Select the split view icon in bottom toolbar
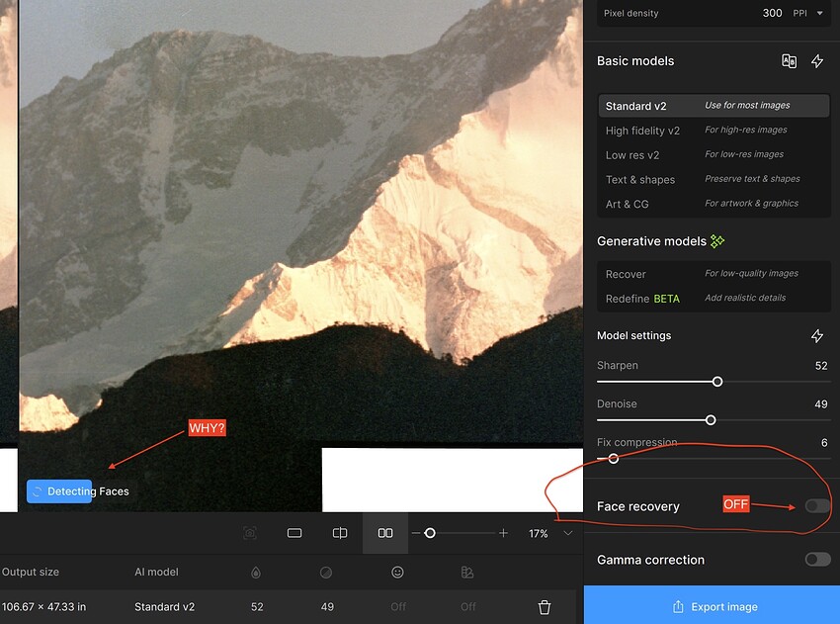This screenshot has height=624, width=840. point(339,532)
